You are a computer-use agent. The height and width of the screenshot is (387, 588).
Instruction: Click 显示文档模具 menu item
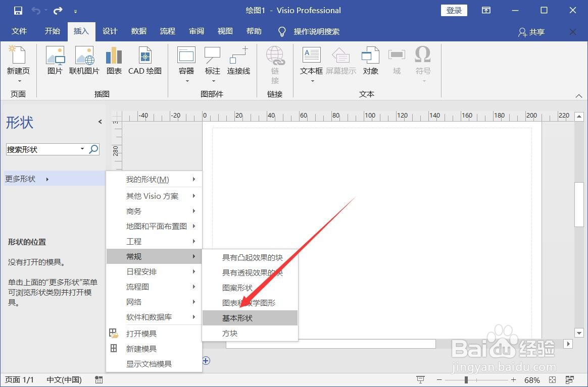(x=154, y=364)
